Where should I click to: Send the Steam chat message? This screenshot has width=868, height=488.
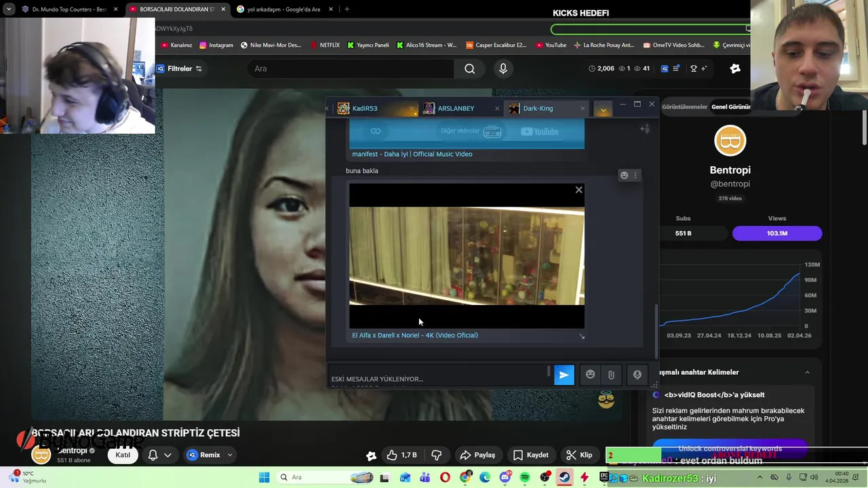coord(564,375)
